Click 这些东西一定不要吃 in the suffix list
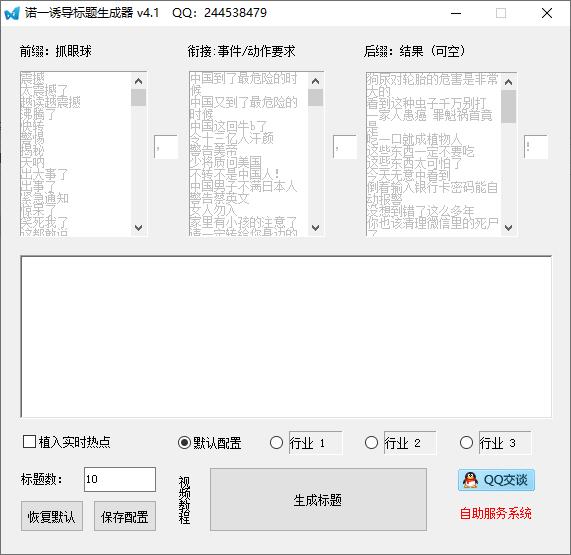This screenshot has width=571, height=555. [421, 151]
